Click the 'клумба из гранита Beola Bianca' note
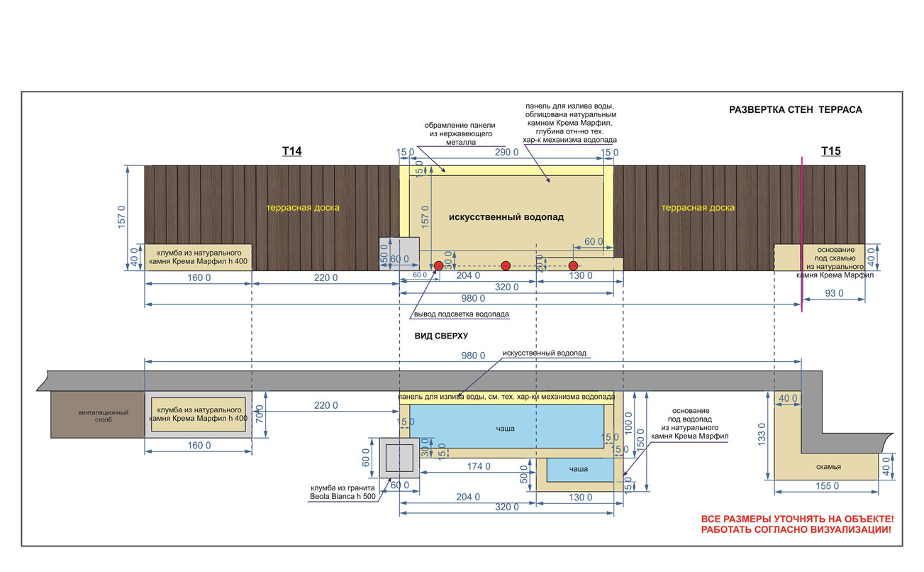This screenshot has height=572, width=924. (344, 492)
